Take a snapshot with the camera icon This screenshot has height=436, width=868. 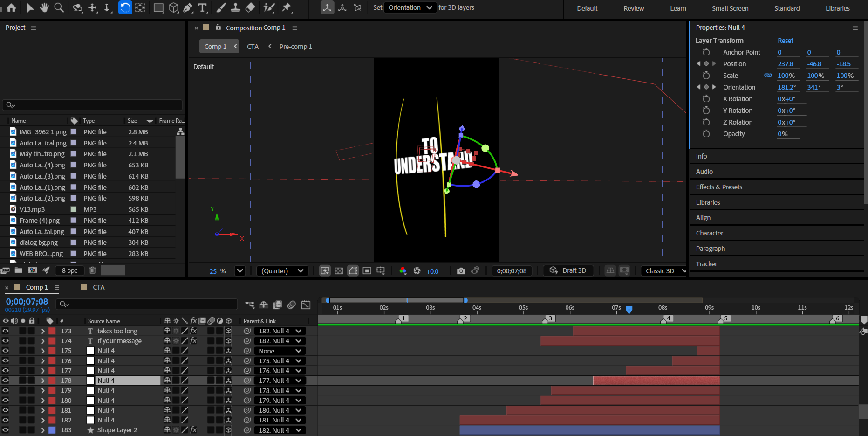(x=461, y=271)
